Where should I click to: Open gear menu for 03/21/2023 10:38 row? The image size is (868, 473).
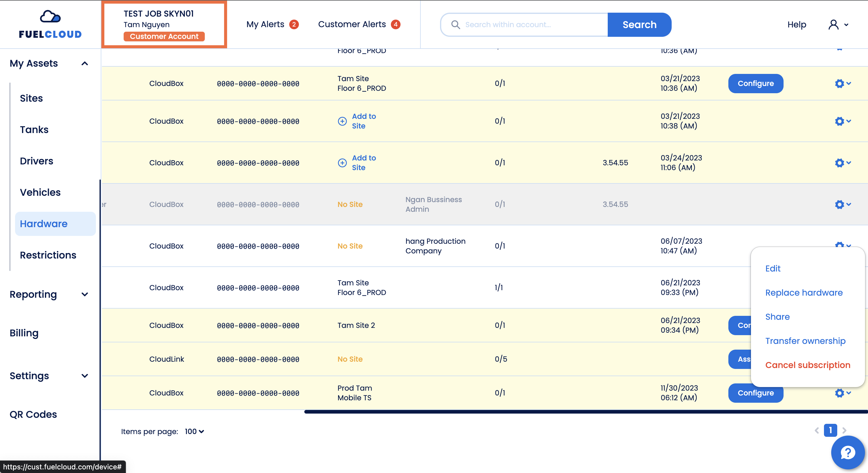pyautogui.click(x=843, y=121)
